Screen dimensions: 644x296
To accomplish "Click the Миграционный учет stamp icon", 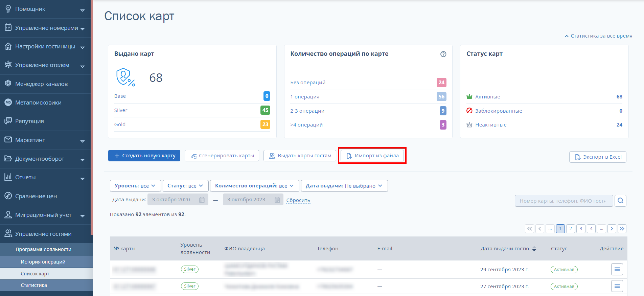I will pos(8,214).
